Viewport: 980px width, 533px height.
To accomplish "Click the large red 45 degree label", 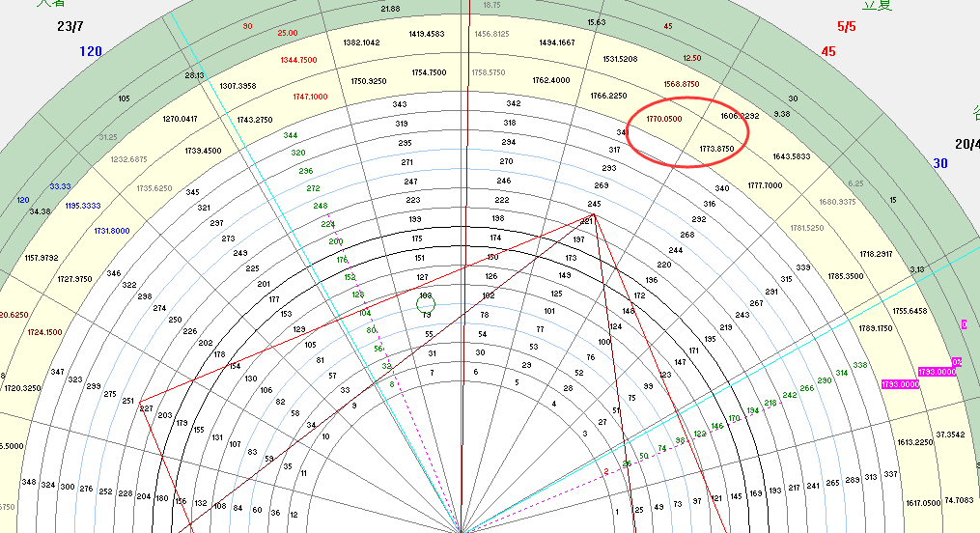I will pyautogui.click(x=828, y=51).
